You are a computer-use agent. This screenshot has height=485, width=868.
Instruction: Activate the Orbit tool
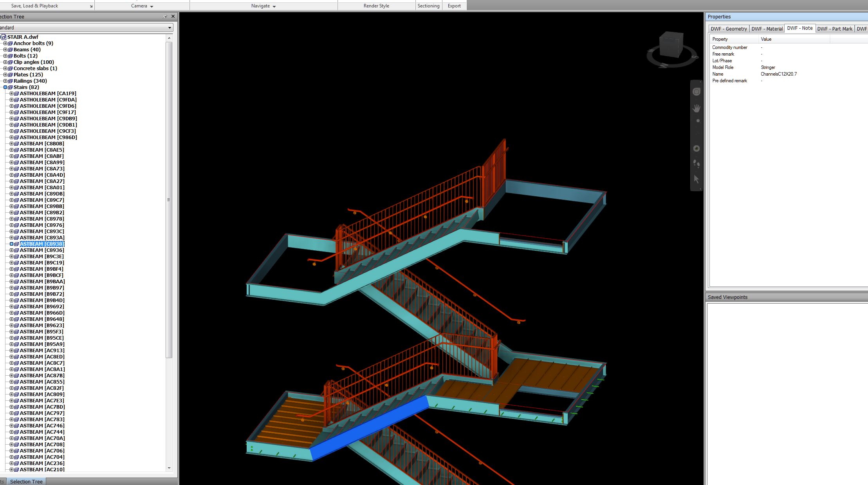(x=697, y=148)
